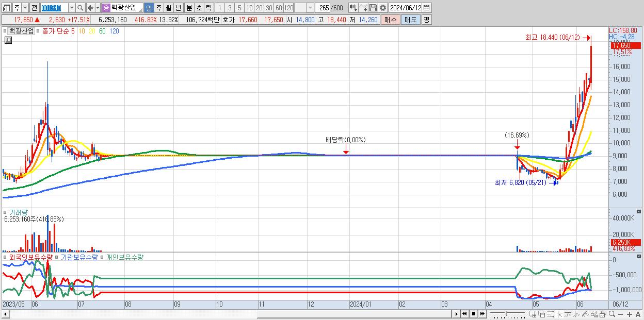
Task: Expand the speaker icon dropdown arrow
Action: (x=98, y=8)
